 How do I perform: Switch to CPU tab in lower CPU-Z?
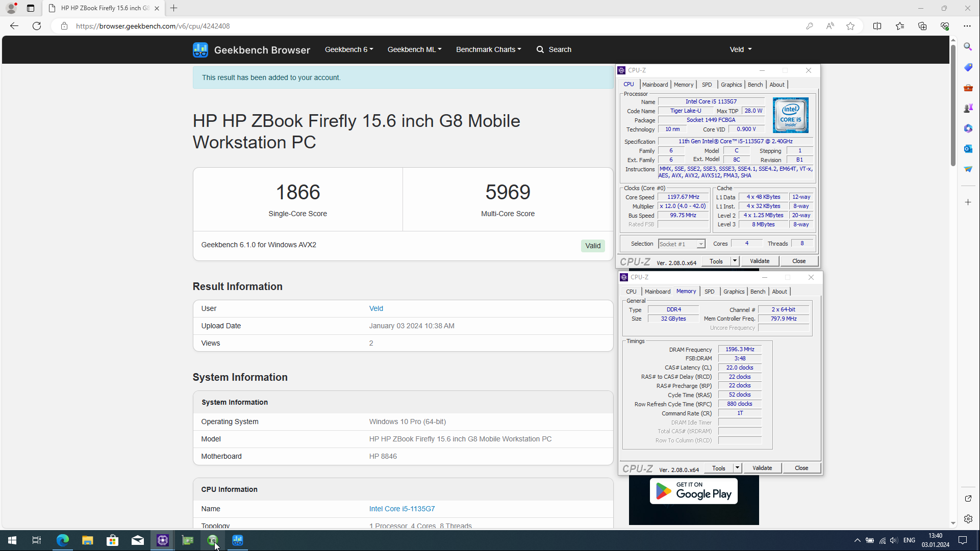(x=631, y=292)
